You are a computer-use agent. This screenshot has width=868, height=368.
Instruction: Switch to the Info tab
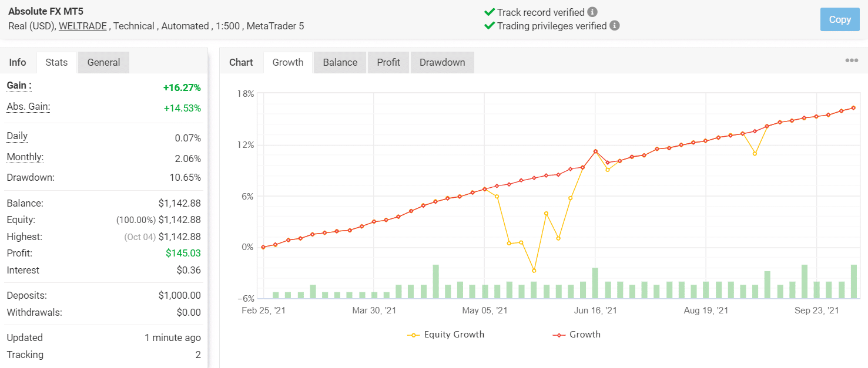coord(18,62)
